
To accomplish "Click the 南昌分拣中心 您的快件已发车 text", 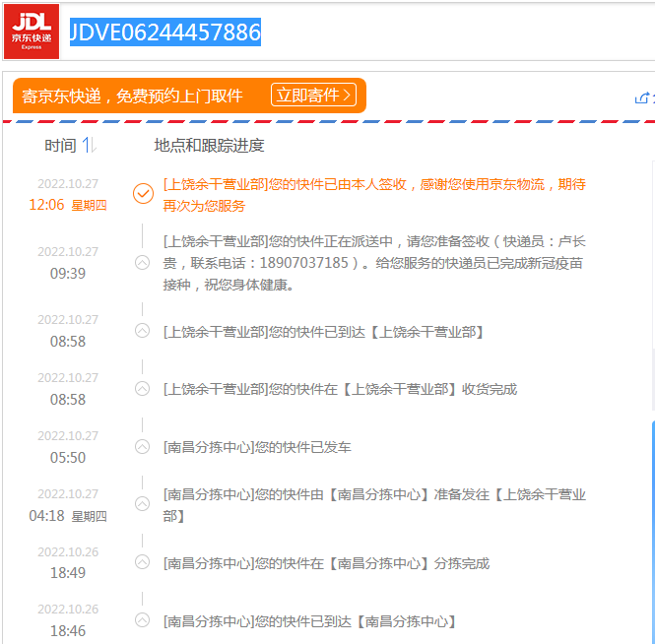I will click(257, 447).
